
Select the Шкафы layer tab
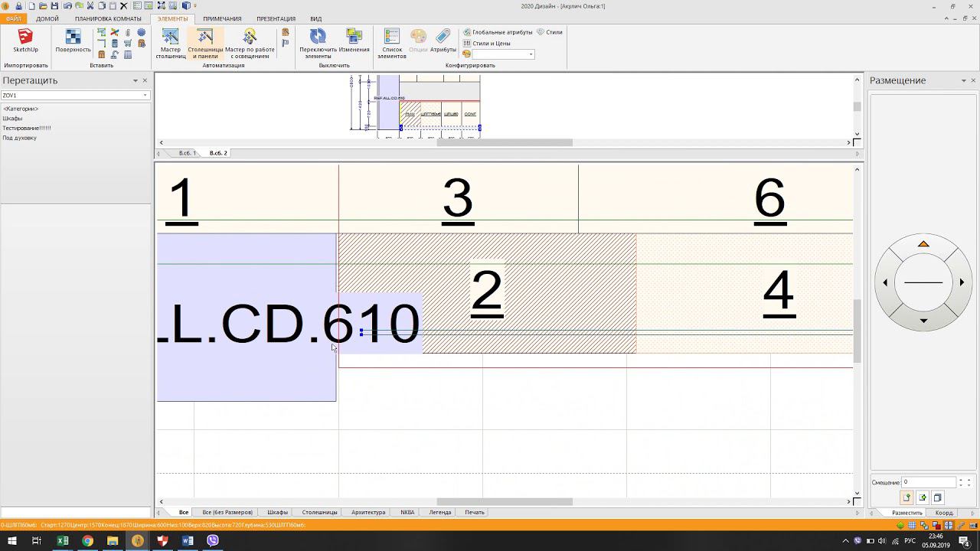point(277,512)
